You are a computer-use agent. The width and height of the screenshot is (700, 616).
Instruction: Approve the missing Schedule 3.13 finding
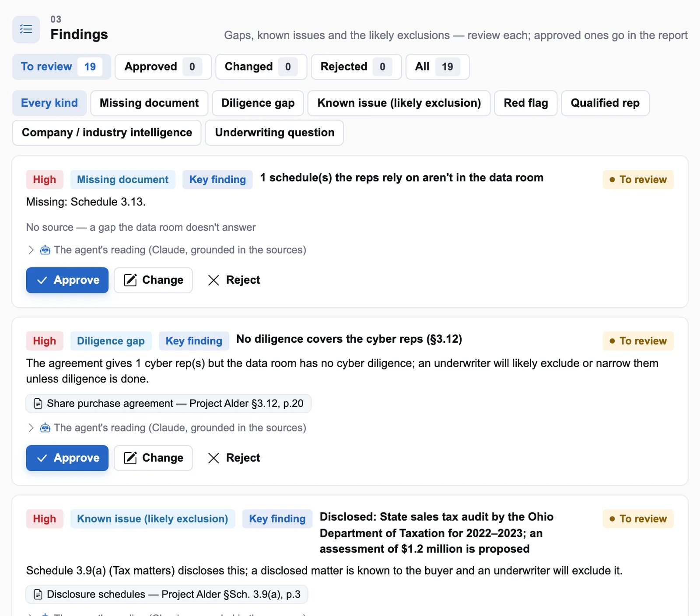(x=67, y=280)
